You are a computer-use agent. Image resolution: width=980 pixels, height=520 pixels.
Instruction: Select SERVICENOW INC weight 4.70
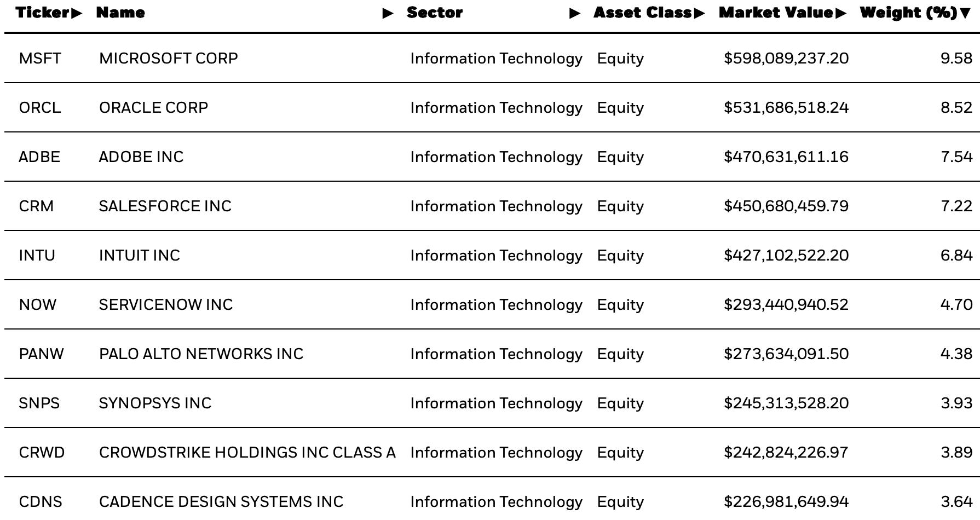pyautogui.click(x=956, y=305)
